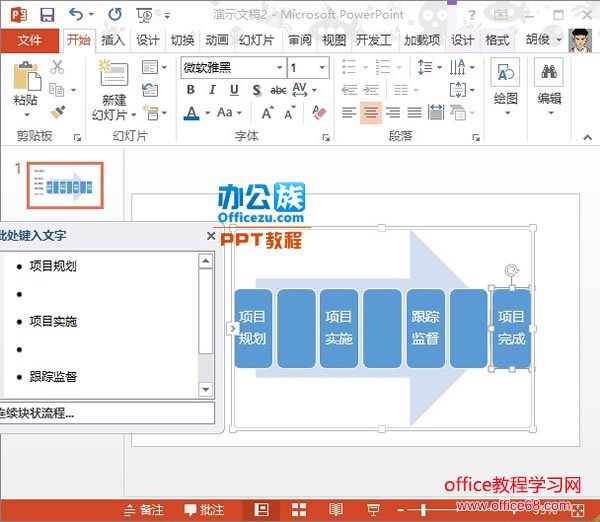Open the font size dropdown
600x522 pixels.
(323, 68)
